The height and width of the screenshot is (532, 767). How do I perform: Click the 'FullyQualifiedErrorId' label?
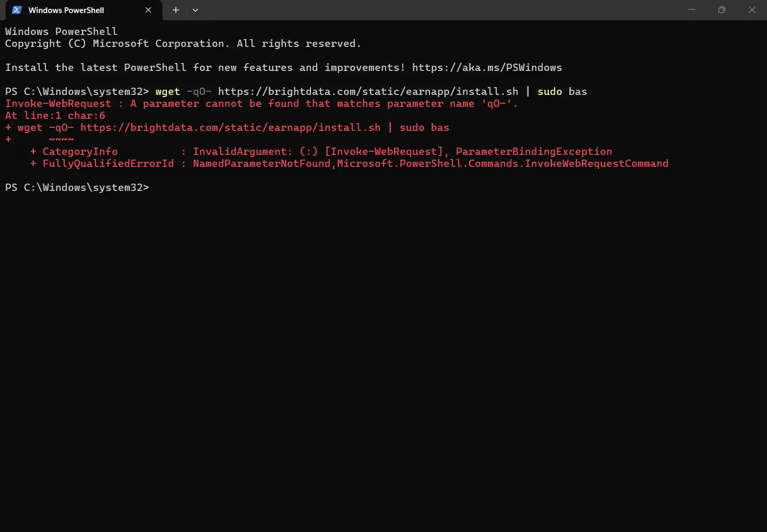108,164
